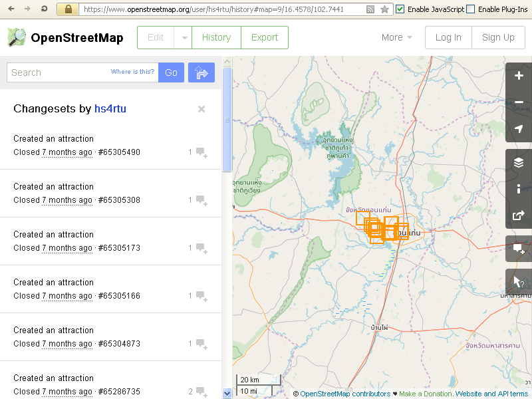This screenshot has height=399, width=532.
Task: Toggle the Enable JavaScript checkbox
Action: (x=400, y=9)
